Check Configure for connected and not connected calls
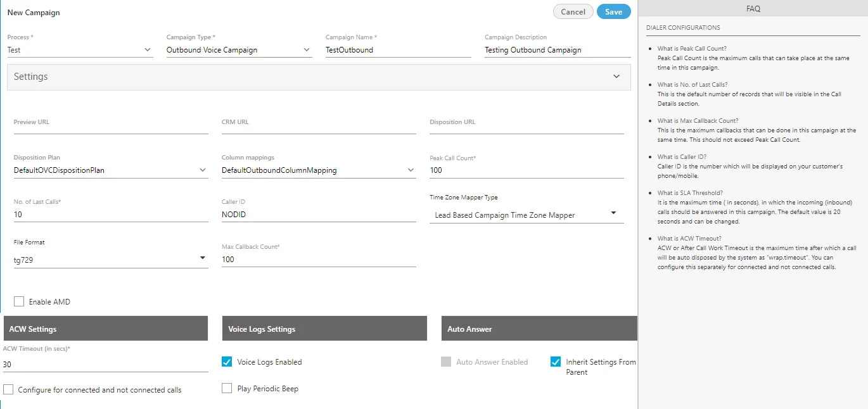 (x=8, y=389)
